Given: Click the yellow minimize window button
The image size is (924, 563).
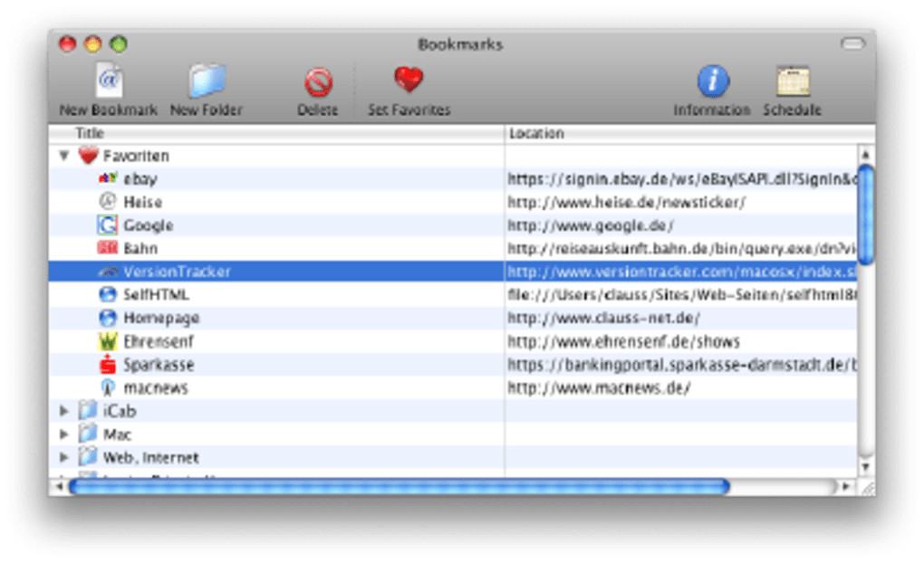Looking at the screenshot, I should 93,43.
